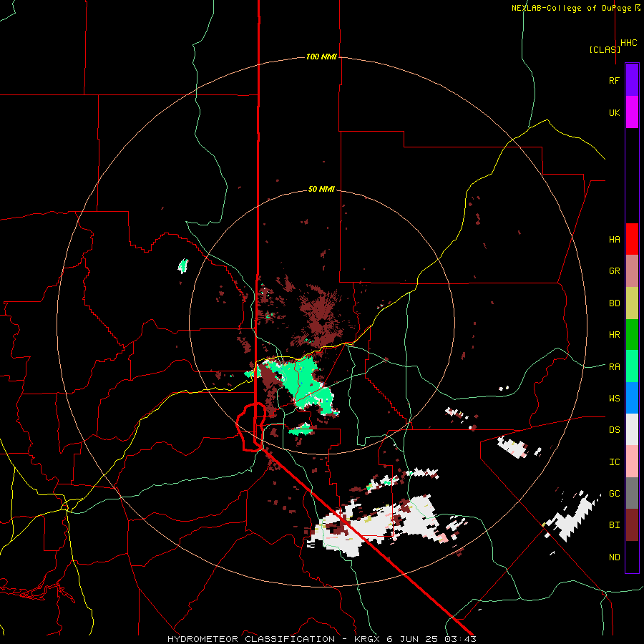This screenshot has height=644, width=644.
Task: Click the RF legend label
Action: [615, 80]
